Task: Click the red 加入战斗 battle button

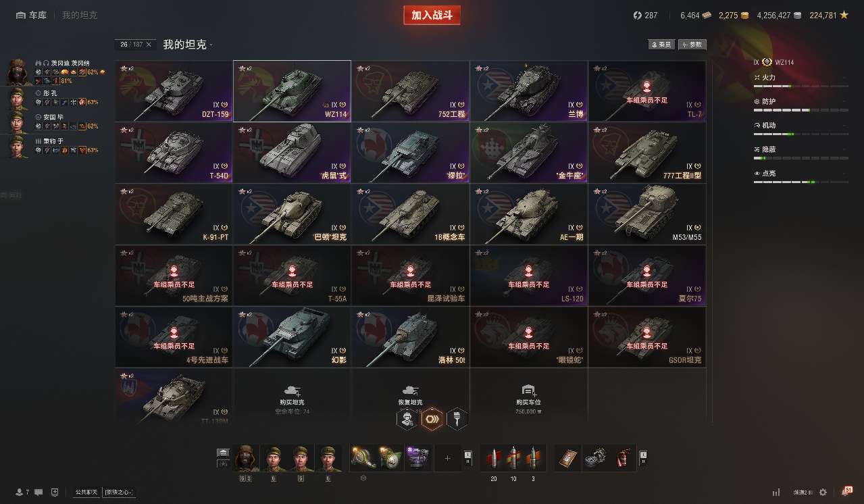Action: [432, 15]
